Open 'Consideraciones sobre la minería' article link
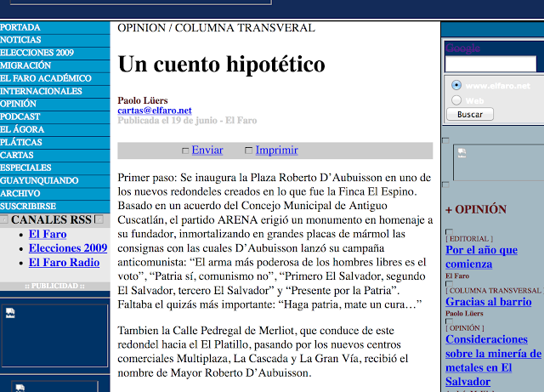Image resolution: width=544 pixels, height=392 pixels. [493, 361]
